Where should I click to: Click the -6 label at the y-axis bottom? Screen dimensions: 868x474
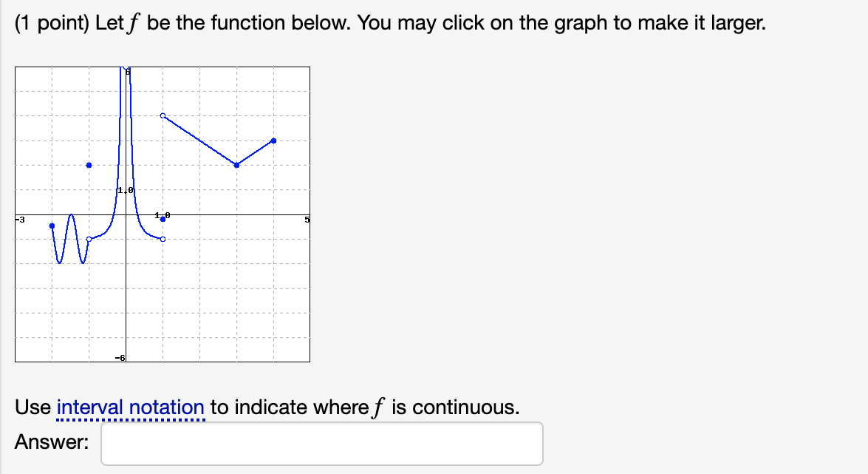click(x=120, y=358)
